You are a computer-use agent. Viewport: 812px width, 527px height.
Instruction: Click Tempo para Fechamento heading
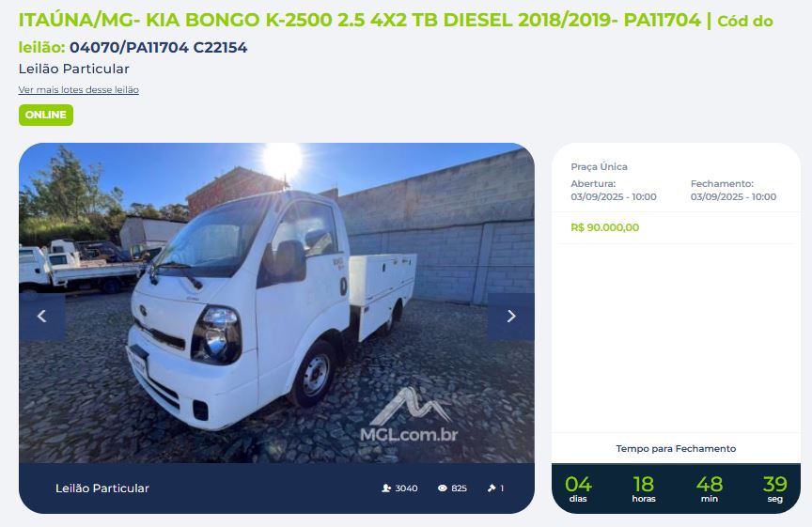pos(676,448)
